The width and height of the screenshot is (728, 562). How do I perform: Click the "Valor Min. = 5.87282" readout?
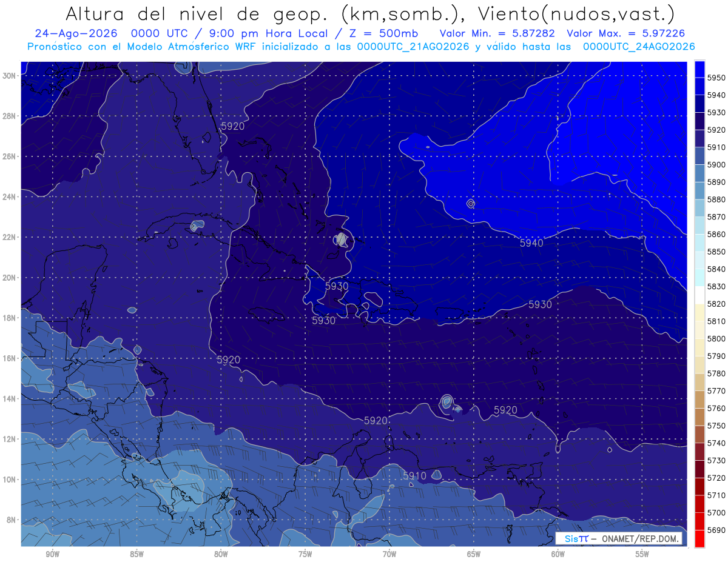point(499,34)
